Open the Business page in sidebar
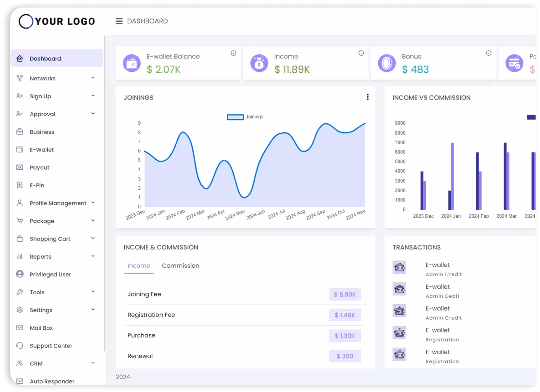Image resolution: width=540 pixels, height=392 pixels. pos(42,132)
